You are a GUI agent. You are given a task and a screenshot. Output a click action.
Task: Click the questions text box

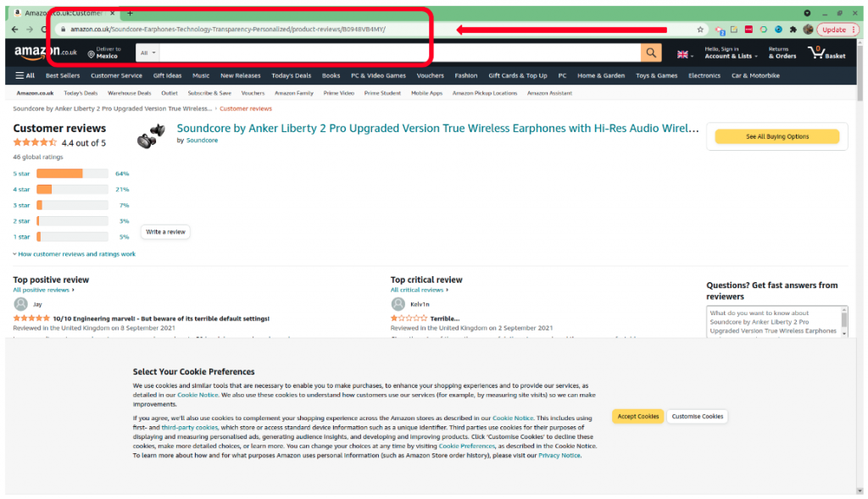[773, 322]
